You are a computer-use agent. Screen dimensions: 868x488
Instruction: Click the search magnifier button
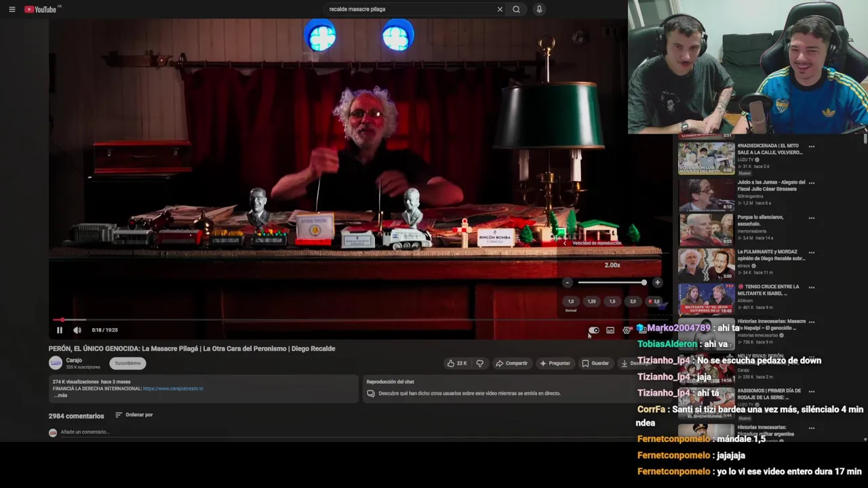coord(517,9)
